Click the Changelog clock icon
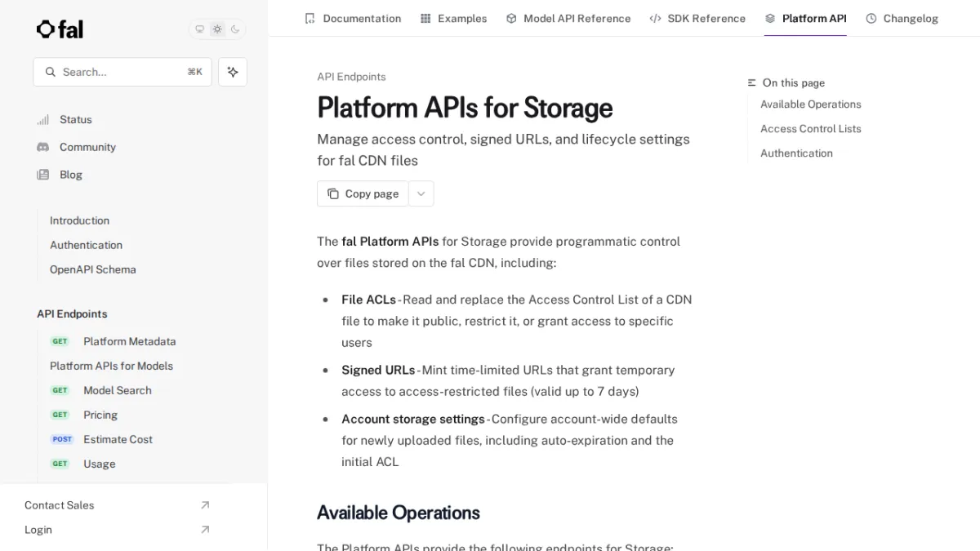Screen dimensions: 980x551 [x=871, y=18]
